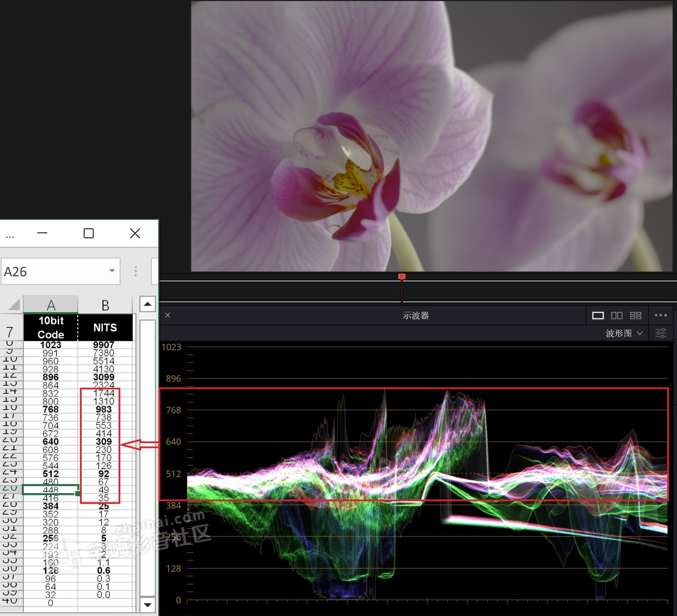The height and width of the screenshot is (616, 677).
Task: Select cell containing code value 384
Action: tap(51, 506)
